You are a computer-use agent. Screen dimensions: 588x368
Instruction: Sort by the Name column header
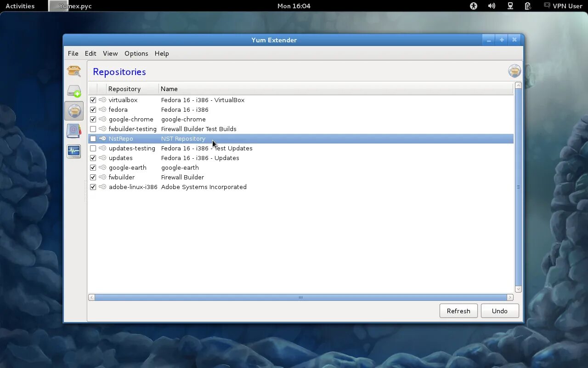coord(336,89)
